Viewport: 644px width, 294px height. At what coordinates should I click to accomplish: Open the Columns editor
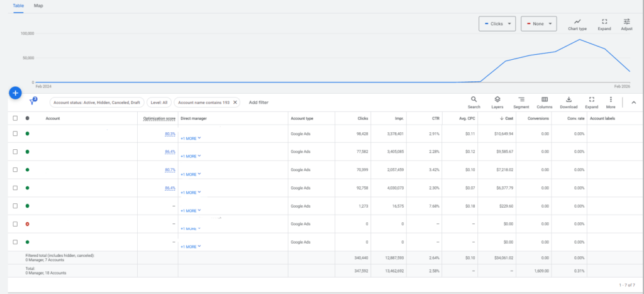(545, 102)
